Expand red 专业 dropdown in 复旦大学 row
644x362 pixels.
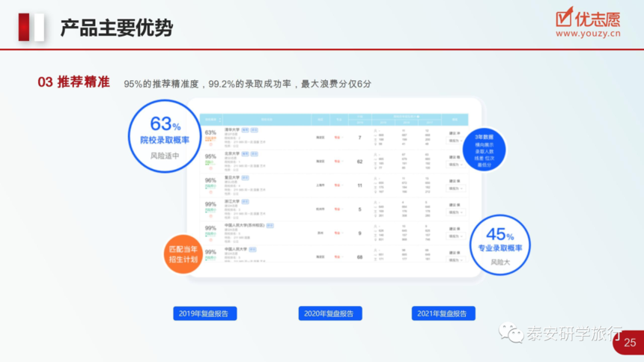[338, 185]
